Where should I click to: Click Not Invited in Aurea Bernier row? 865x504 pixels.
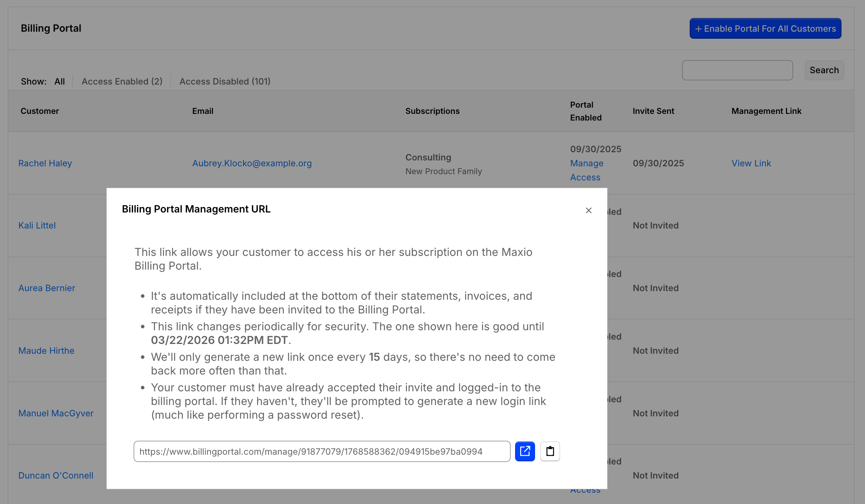click(656, 288)
